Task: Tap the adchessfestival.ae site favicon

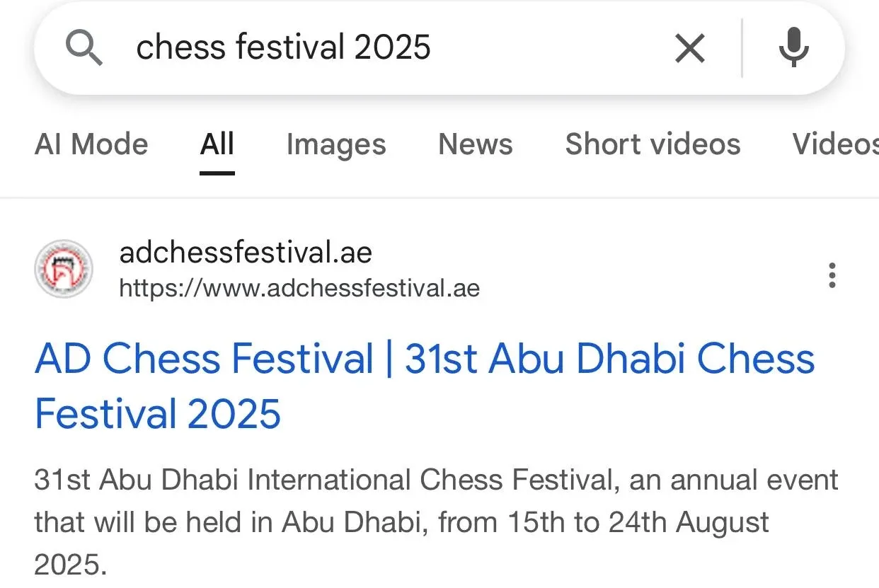Action: pos(64,270)
